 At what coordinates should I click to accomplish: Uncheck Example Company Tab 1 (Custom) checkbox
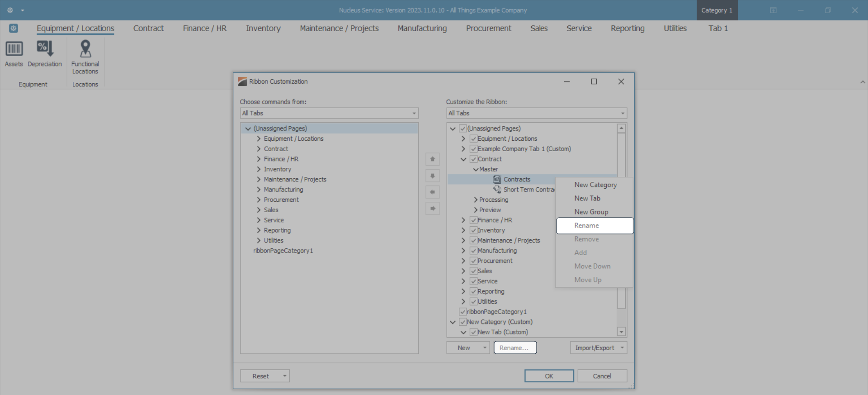(x=473, y=149)
